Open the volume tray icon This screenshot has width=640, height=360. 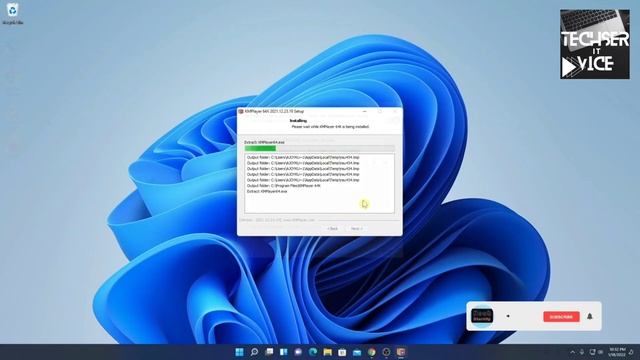pos(600,352)
